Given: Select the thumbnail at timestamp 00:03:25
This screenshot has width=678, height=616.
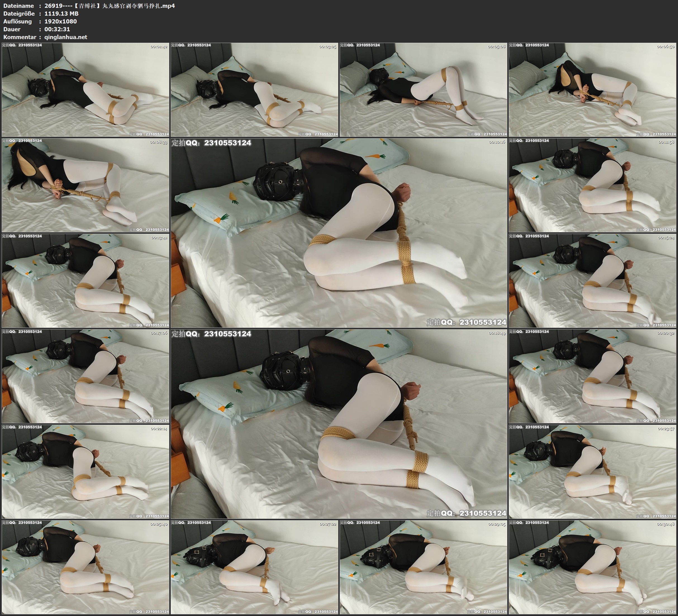Looking at the screenshot, I should (x=254, y=89).
